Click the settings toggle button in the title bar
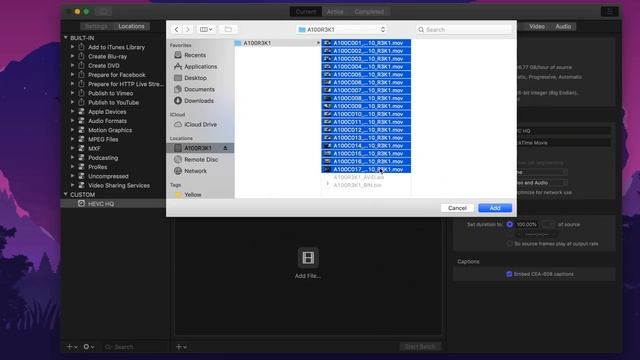 click(x=104, y=11)
